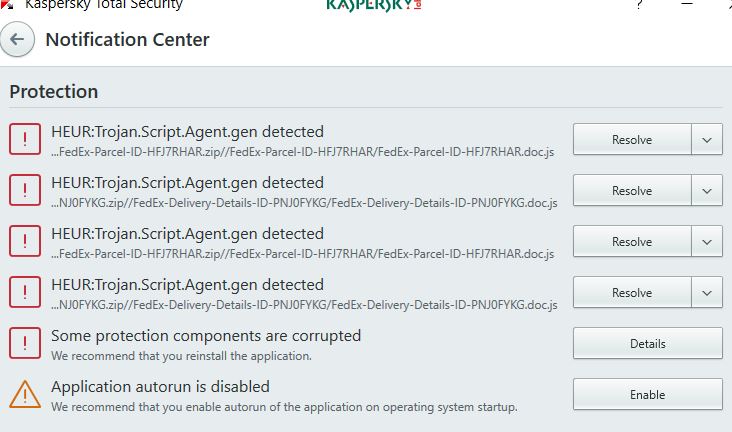Click alert icon of second FedEx-Parcel-ID-HFJ7RHAR detection
The height and width of the screenshot is (432, 732).
pyautogui.click(x=25, y=241)
